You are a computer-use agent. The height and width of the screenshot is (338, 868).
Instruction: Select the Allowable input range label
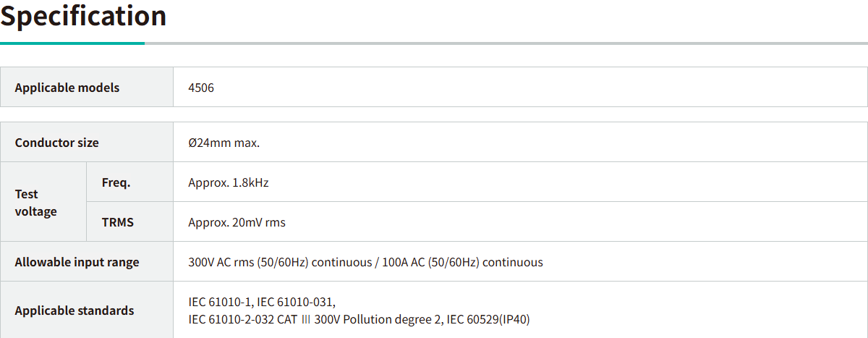tap(77, 262)
